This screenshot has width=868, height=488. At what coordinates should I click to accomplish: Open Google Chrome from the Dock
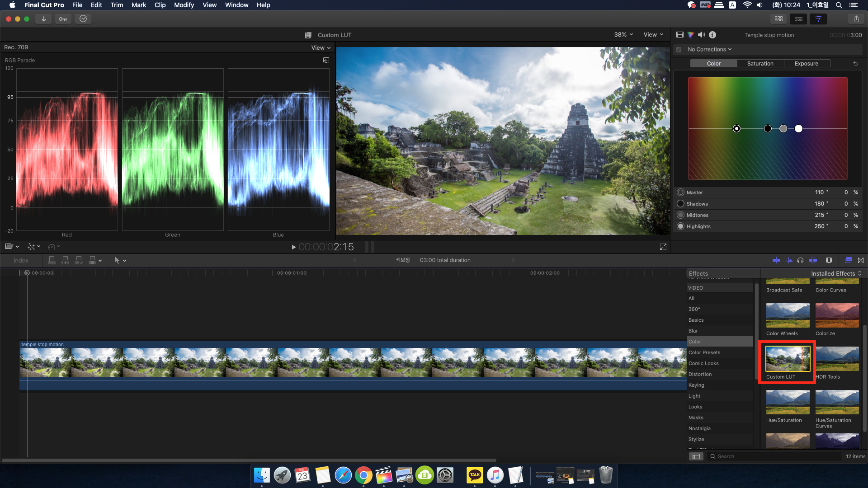(363, 475)
